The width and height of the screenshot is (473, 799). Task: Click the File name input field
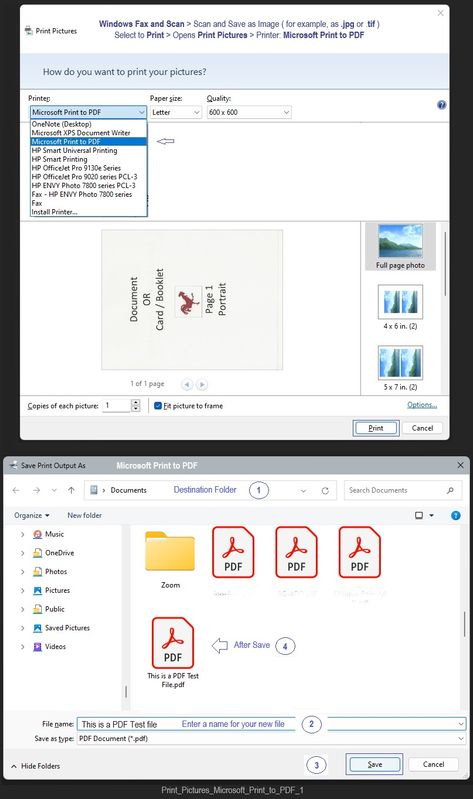[x=271, y=724]
